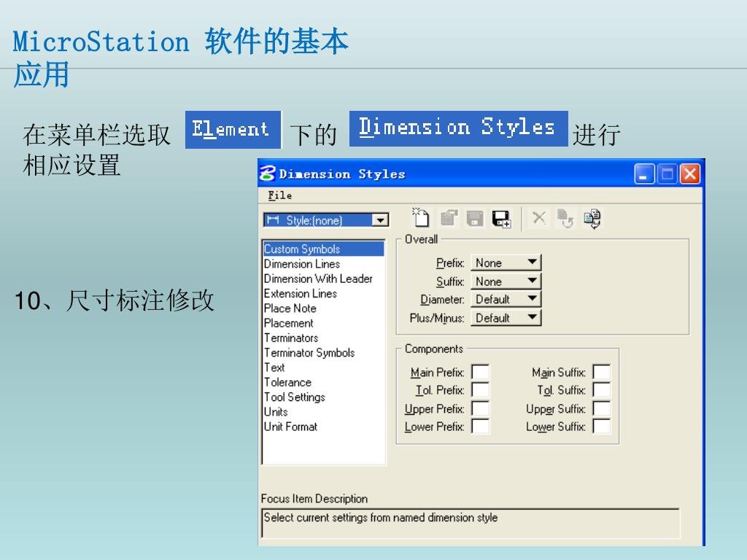The width and height of the screenshot is (747, 560).
Task: Select Tolerance category
Action: coord(323,382)
